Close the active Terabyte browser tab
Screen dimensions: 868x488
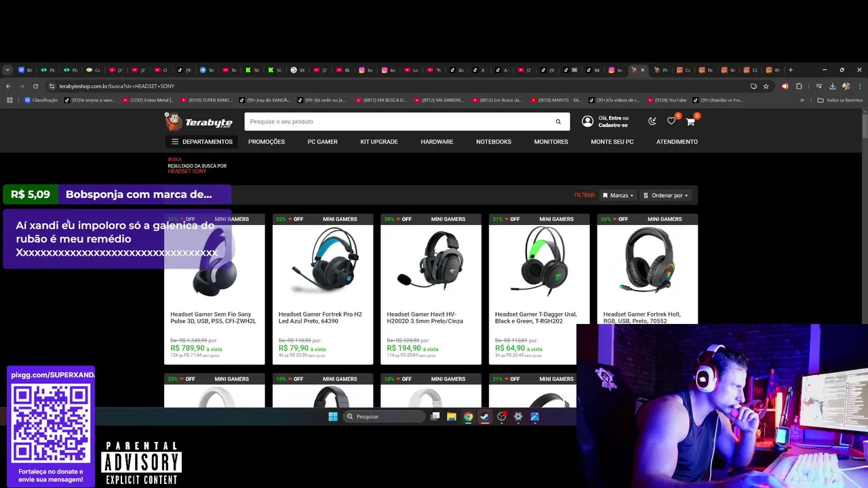pyautogui.click(x=643, y=70)
